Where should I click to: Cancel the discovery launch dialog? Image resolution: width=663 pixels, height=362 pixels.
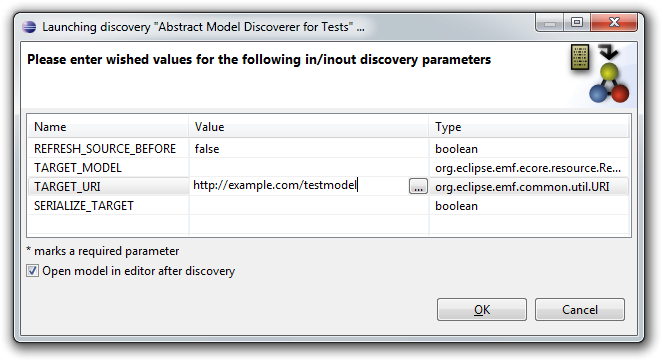[580, 310]
